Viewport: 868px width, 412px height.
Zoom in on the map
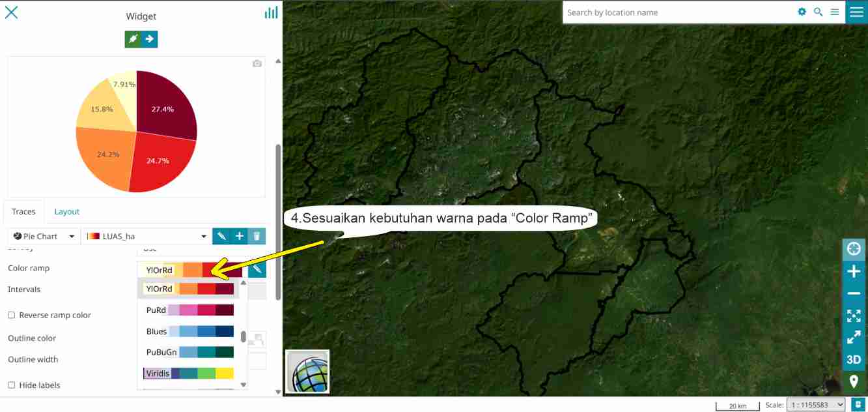click(x=853, y=272)
